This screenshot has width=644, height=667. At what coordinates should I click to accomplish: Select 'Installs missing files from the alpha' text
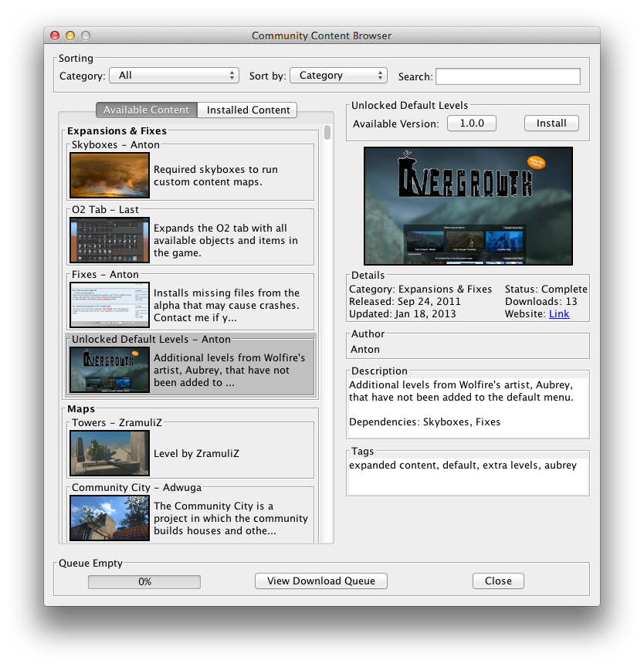(x=226, y=306)
